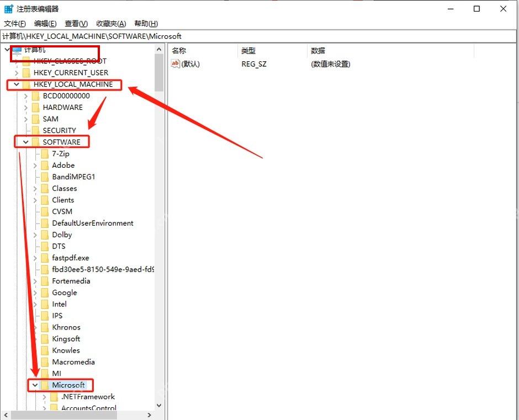Expand the Classes key

[35, 188]
